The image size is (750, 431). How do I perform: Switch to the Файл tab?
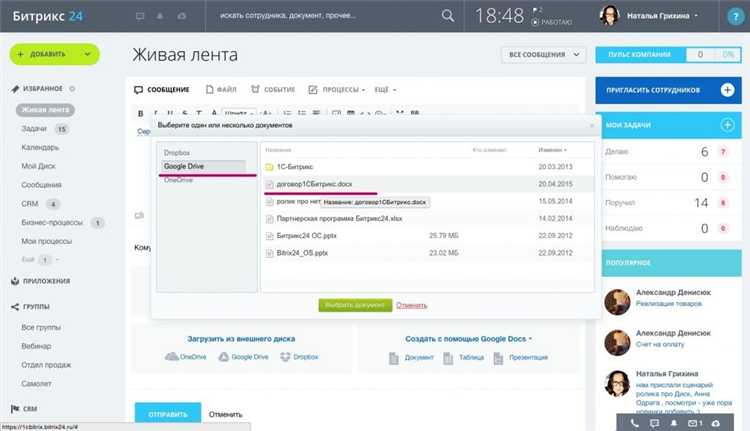(221, 89)
